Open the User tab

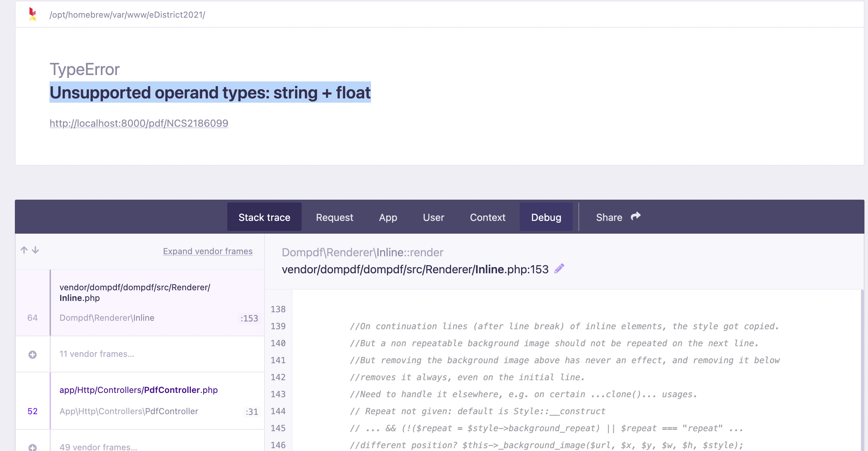click(x=433, y=217)
